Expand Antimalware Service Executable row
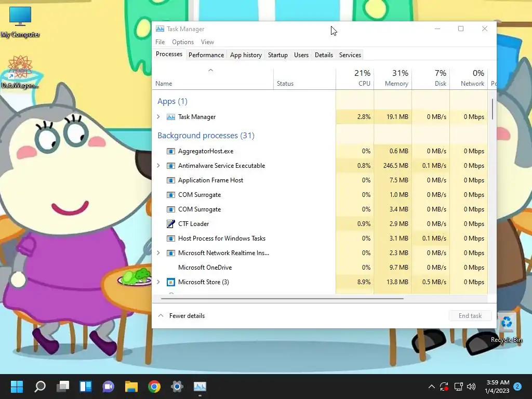Screen dimensions: 532x399 pyautogui.click(x=158, y=166)
